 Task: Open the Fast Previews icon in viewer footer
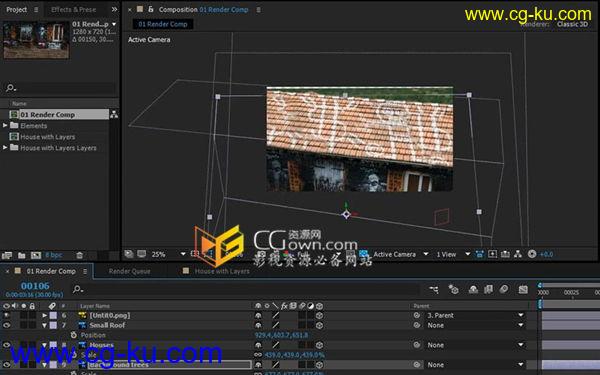click(x=492, y=254)
